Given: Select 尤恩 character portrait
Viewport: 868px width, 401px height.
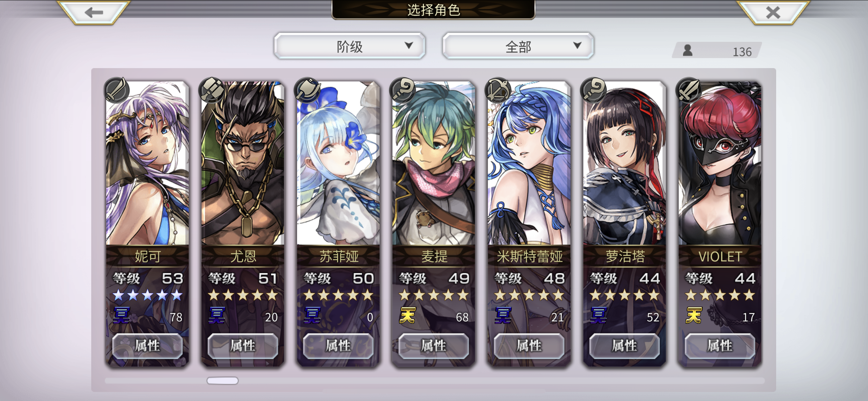Looking at the screenshot, I should point(242,163).
